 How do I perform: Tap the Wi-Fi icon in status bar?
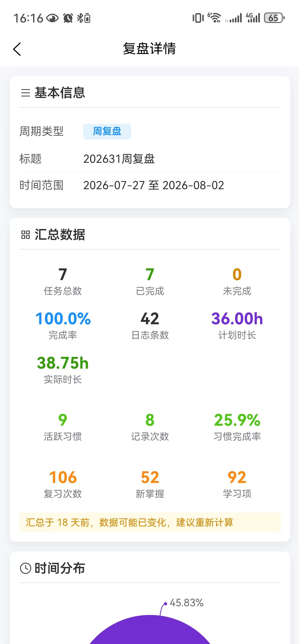pos(214,18)
